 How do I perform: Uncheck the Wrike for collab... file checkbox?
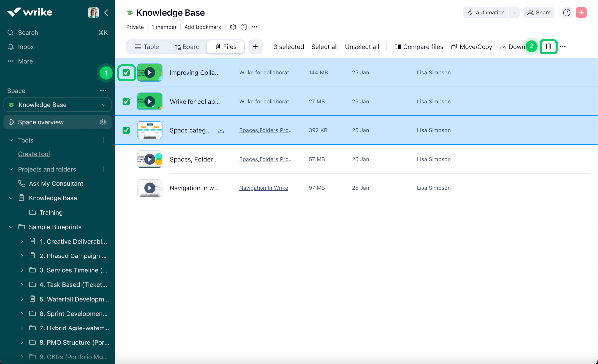point(126,102)
